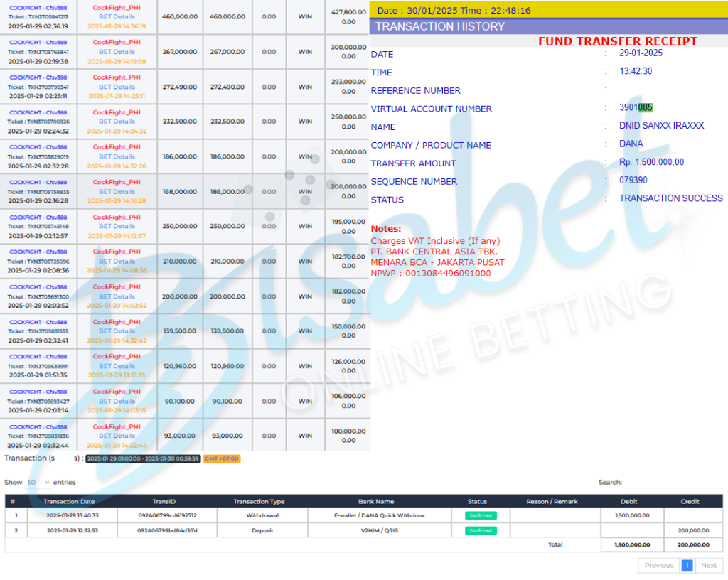Screen dimensions: 728x580
Task: Click the Debit column header
Action: [628, 501]
